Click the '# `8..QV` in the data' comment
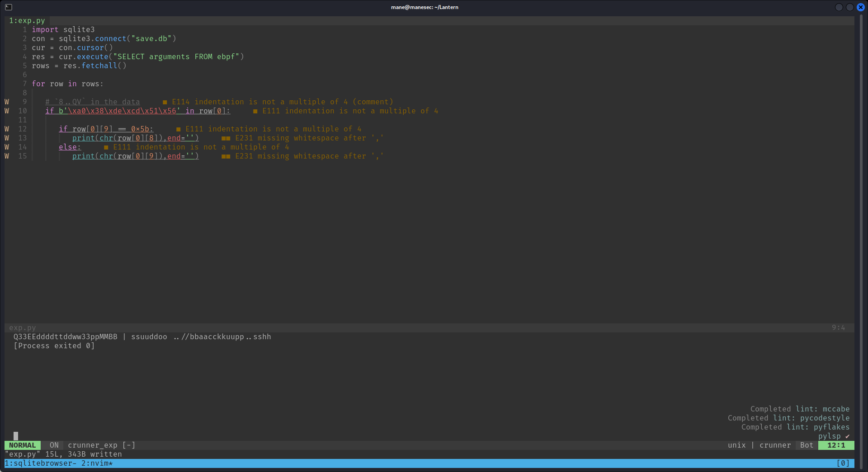Screen dimensions: 868x472 [93, 102]
